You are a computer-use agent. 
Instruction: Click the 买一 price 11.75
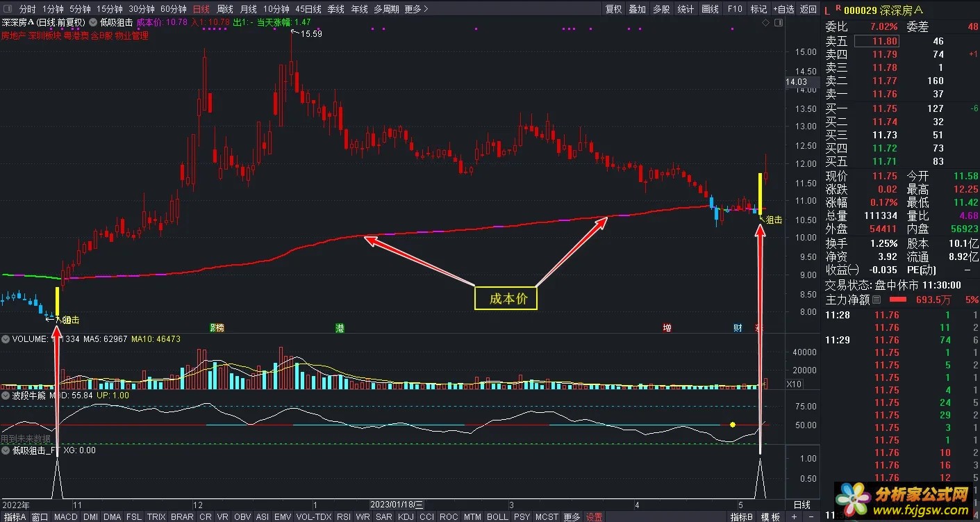tap(885, 108)
